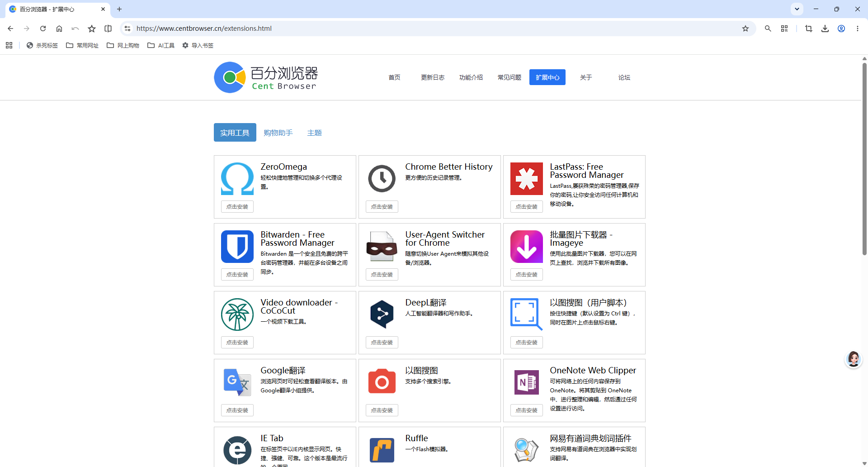This screenshot has height=467, width=868.
Task: Reload the current page
Action: (x=43, y=29)
